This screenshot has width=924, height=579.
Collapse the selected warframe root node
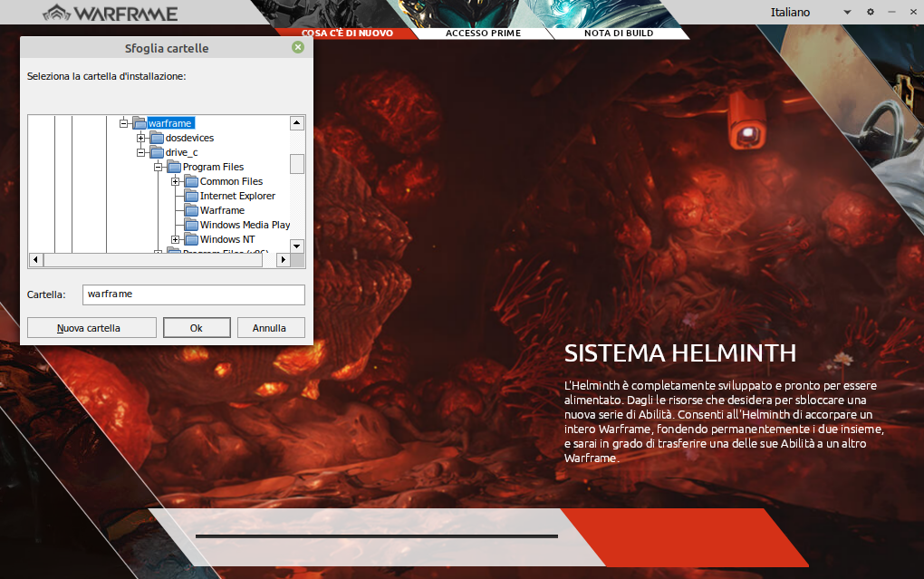coord(124,123)
